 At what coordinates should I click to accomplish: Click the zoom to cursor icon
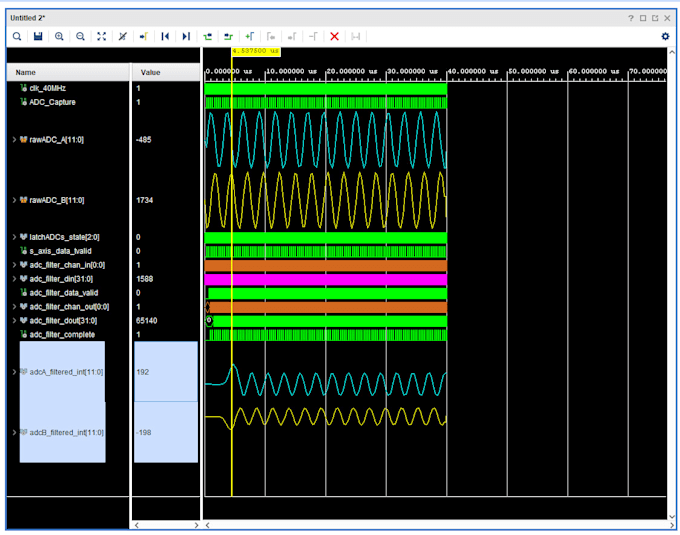click(x=123, y=36)
